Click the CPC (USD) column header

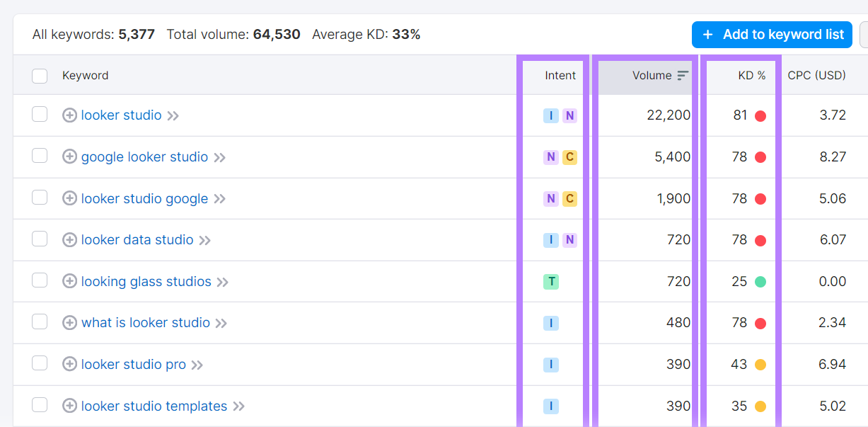816,75
